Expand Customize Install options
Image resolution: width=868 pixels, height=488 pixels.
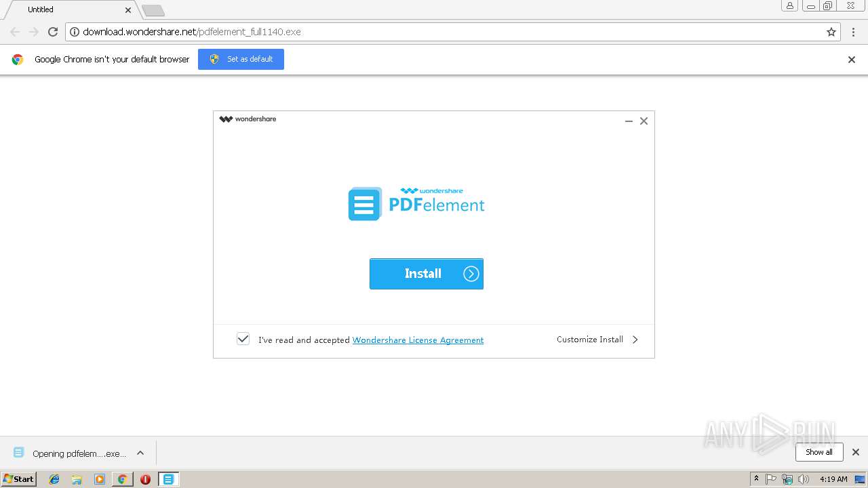pyautogui.click(x=597, y=340)
